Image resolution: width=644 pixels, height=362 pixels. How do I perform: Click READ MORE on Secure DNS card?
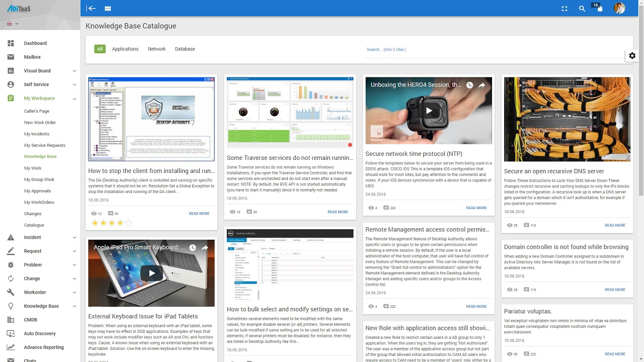615,225
